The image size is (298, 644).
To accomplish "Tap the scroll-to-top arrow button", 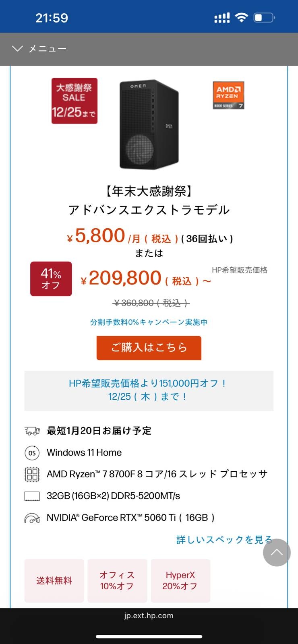I will tap(277, 553).
